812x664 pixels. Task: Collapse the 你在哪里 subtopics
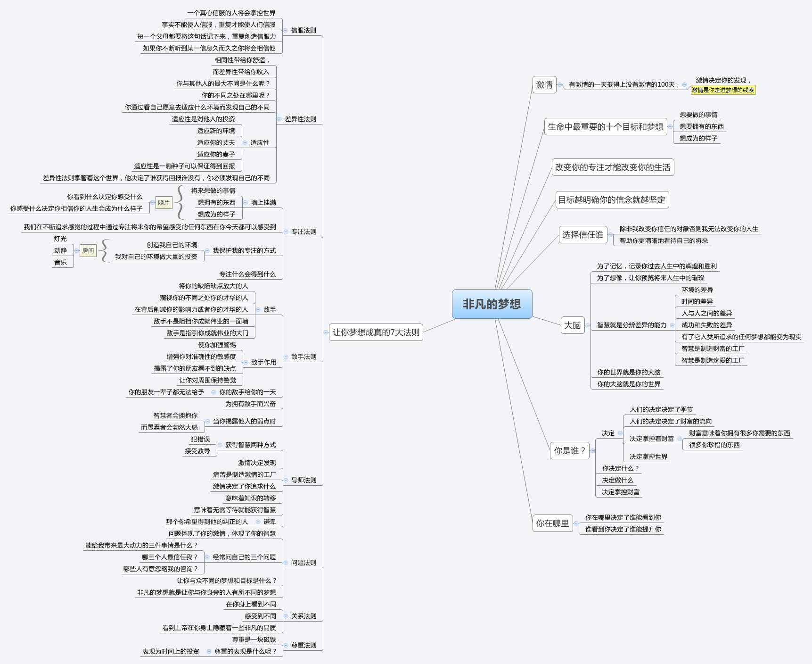[576, 523]
